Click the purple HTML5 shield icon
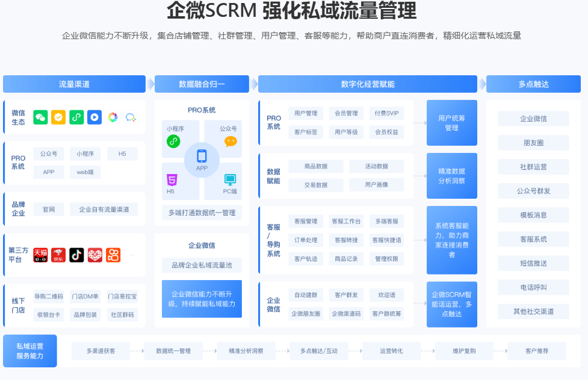Viewport: 588px width, 380px height. (x=172, y=179)
